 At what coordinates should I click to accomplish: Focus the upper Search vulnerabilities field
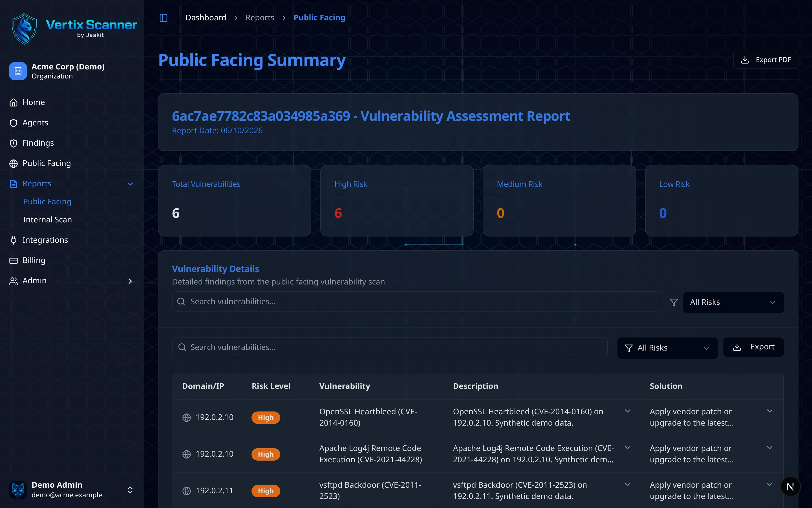(x=416, y=302)
